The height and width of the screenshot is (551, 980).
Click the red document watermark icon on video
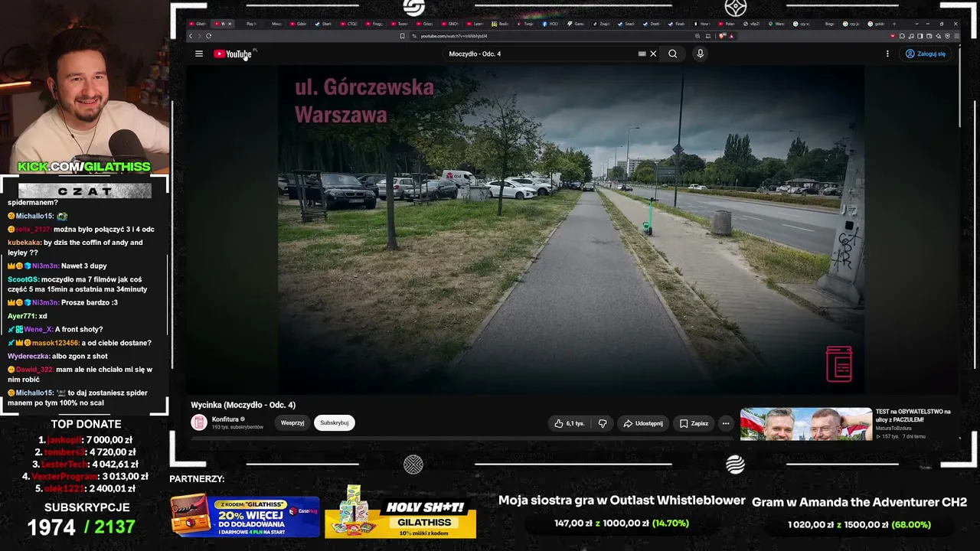pyautogui.click(x=839, y=364)
